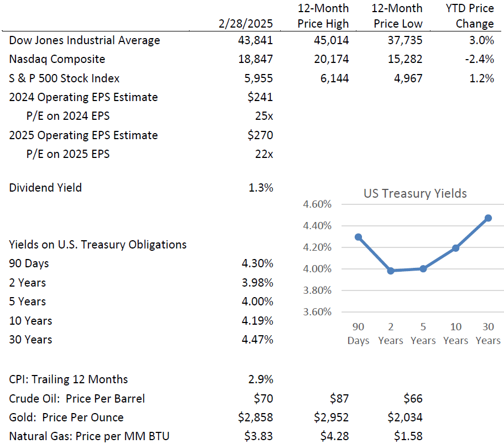This screenshot has height=444, width=504.
Task: Click natural gas low price $1.58
Action: click(x=408, y=436)
